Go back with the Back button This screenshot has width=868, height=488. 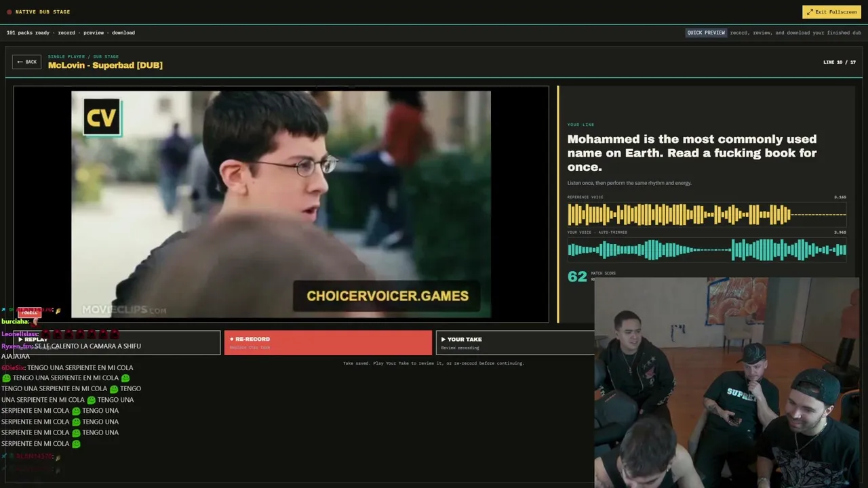pyautogui.click(x=27, y=62)
